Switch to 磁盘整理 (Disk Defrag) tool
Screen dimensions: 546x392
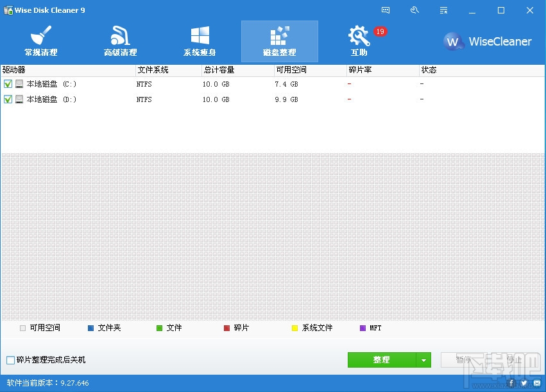pyautogui.click(x=279, y=40)
